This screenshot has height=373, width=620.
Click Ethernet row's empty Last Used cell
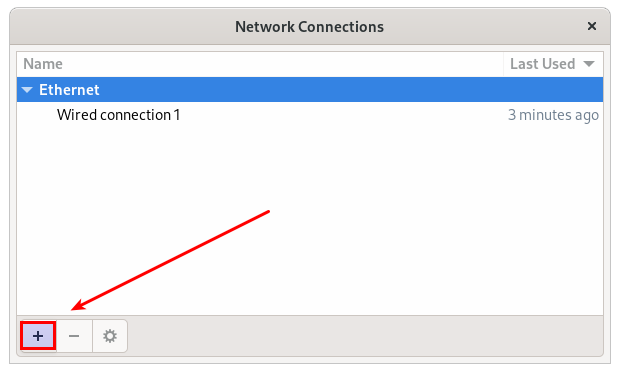(553, 90)
